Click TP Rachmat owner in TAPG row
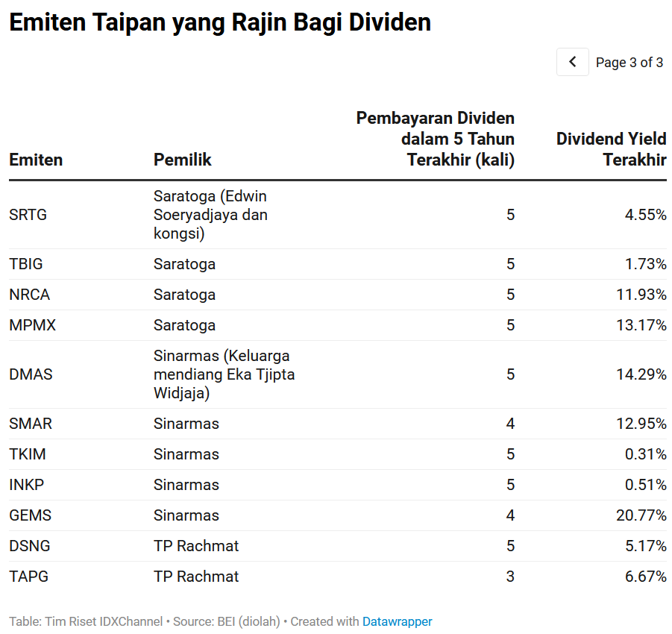 196,577
